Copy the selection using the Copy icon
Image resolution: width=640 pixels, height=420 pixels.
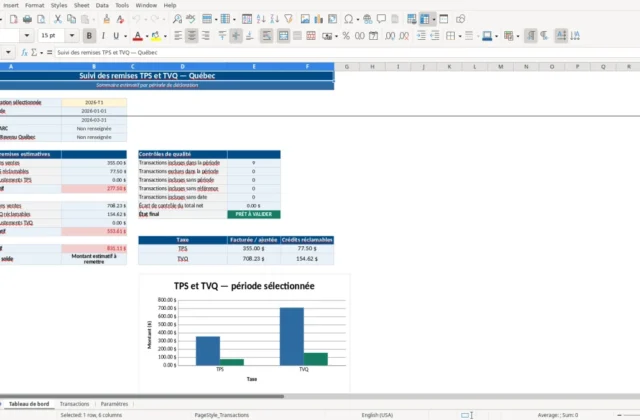(71, 19)
